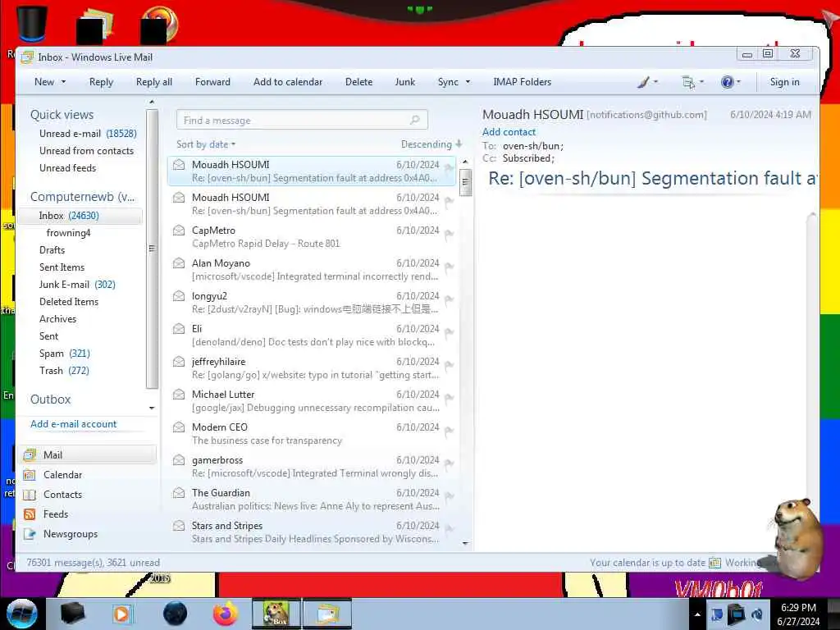
Task: Click the Windows Start orb
Action: point(22,614)
